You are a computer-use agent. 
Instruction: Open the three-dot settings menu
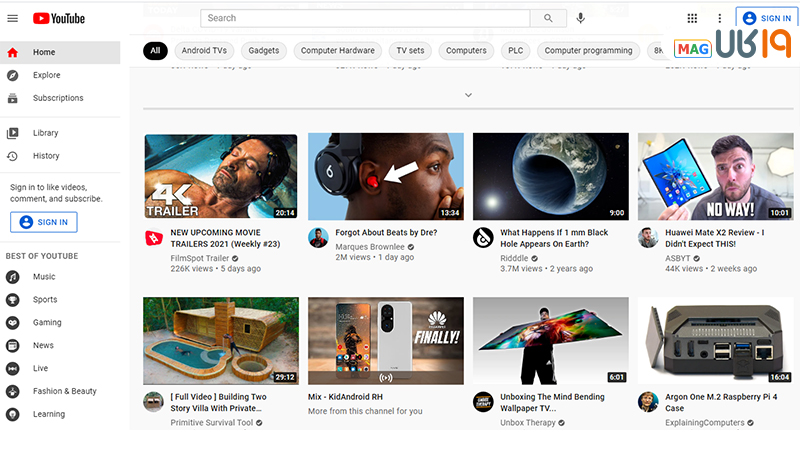point(719,18)
